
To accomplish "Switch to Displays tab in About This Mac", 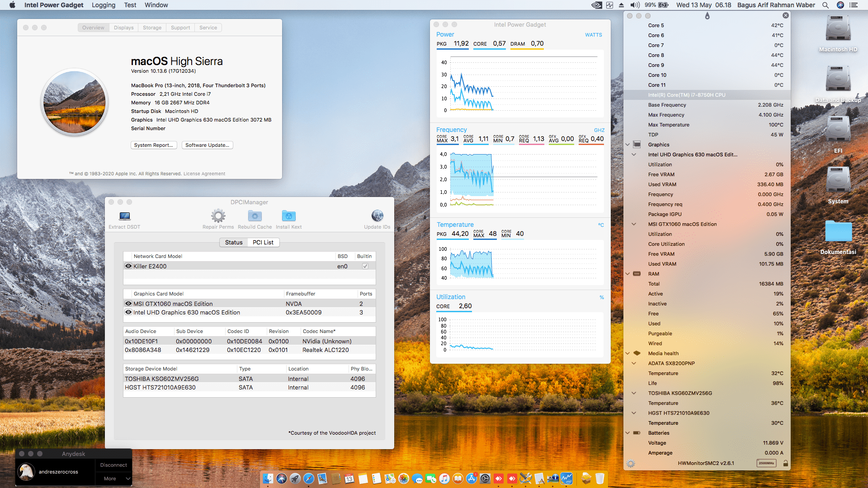I will click(x=123, y=28).
